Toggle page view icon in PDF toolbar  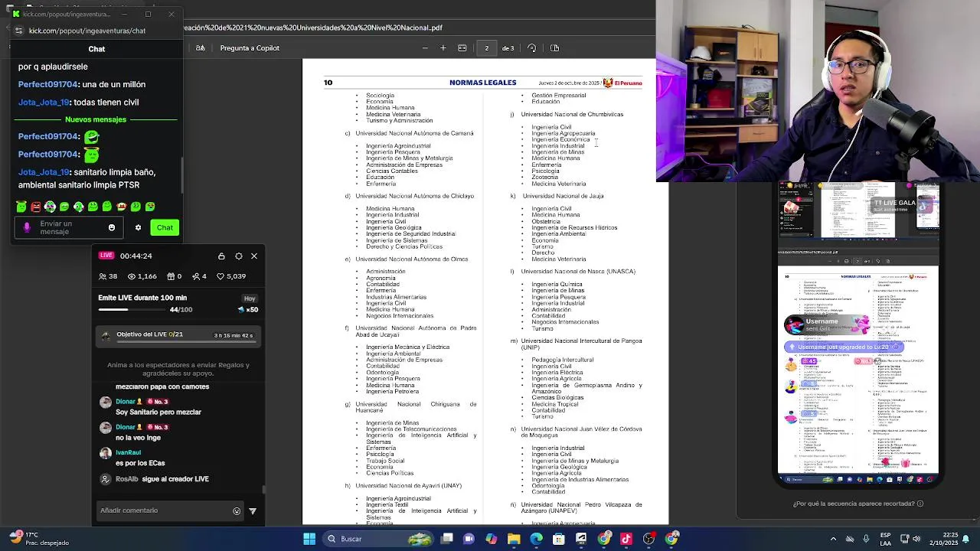pos(555,48)
